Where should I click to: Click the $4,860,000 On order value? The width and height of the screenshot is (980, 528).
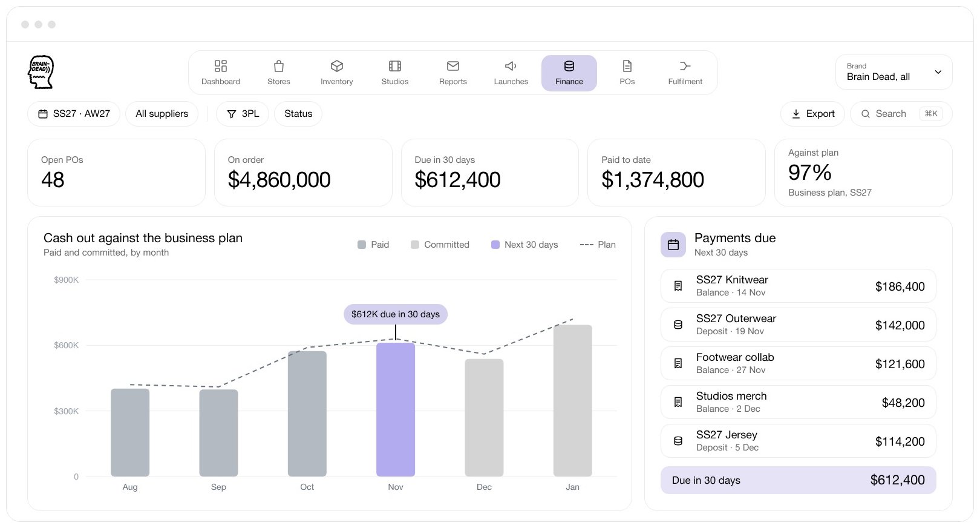279,180
